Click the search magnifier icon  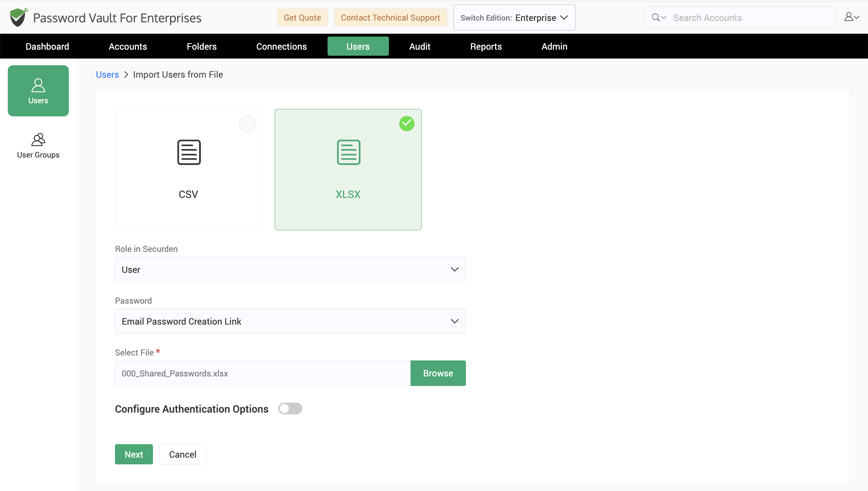click(x=656, y=17)
